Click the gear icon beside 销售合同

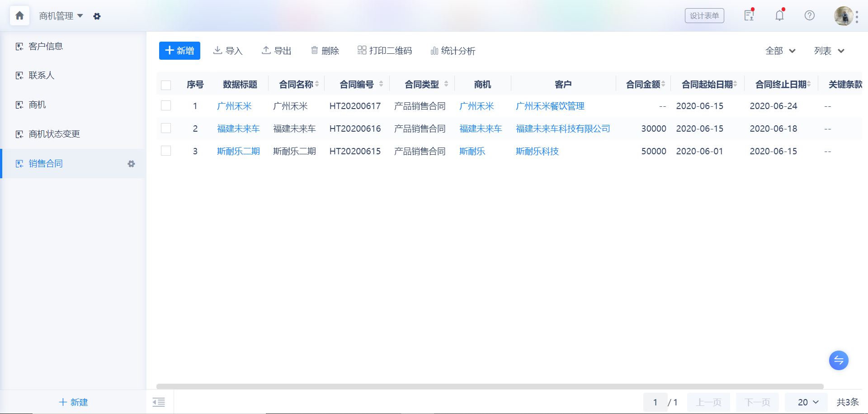tap(131, 164)
